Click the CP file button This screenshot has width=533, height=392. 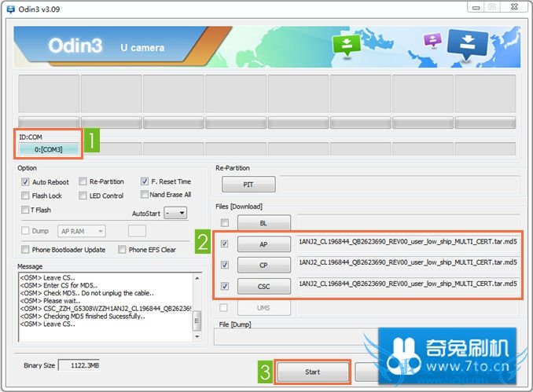[264, 265]
